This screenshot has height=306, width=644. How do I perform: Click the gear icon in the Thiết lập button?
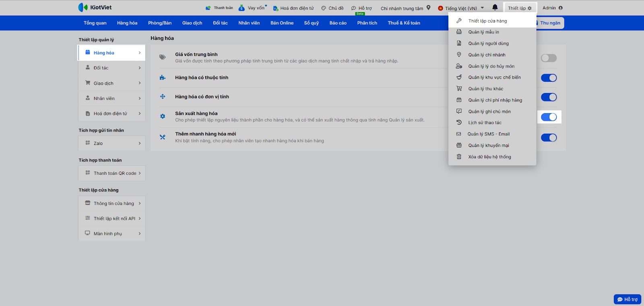point(530,8)
